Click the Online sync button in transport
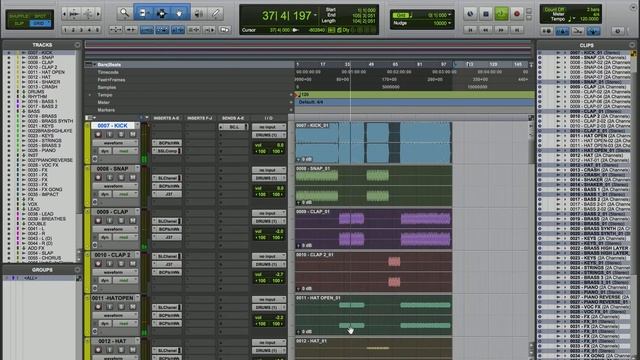 pos(470,14)
